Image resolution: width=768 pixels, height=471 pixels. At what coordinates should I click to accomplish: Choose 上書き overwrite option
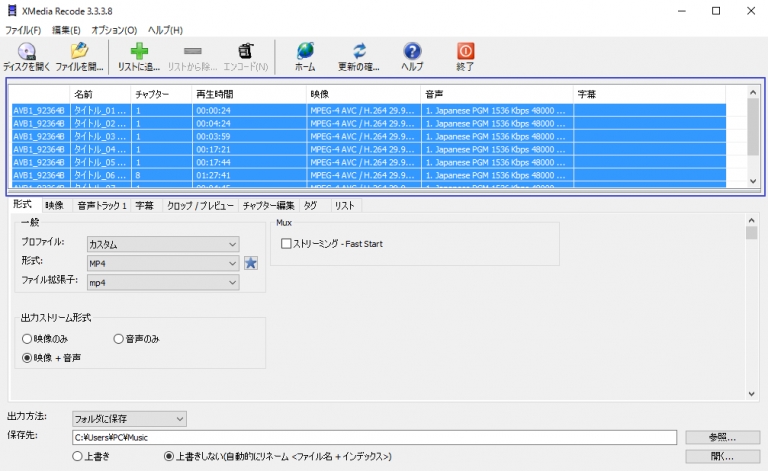click(77, 456)
